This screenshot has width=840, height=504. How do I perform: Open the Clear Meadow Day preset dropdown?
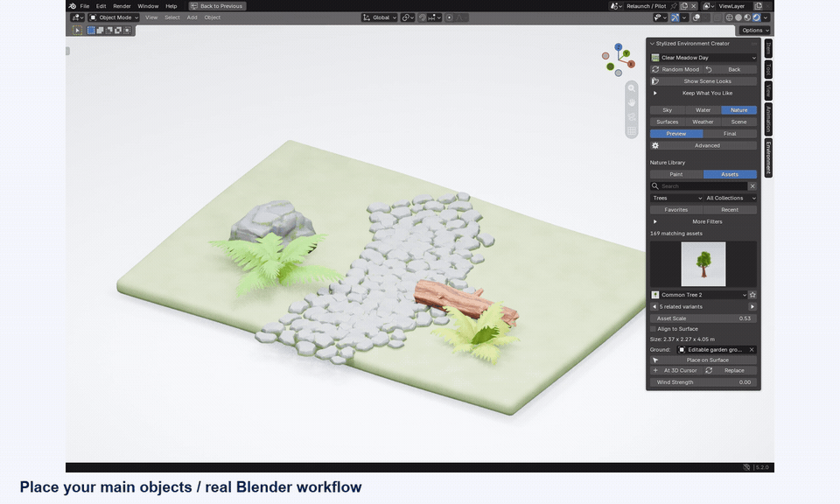click(x=703, y=58)
